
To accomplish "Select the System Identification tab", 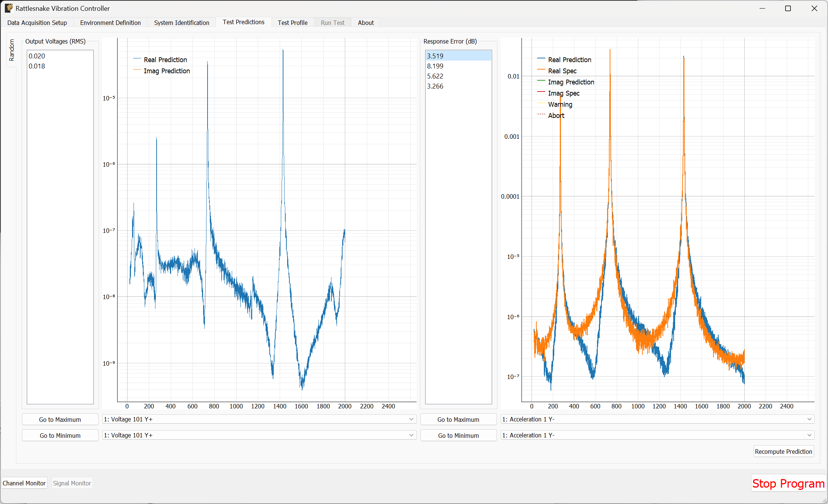I will click(x=182, y=22).
